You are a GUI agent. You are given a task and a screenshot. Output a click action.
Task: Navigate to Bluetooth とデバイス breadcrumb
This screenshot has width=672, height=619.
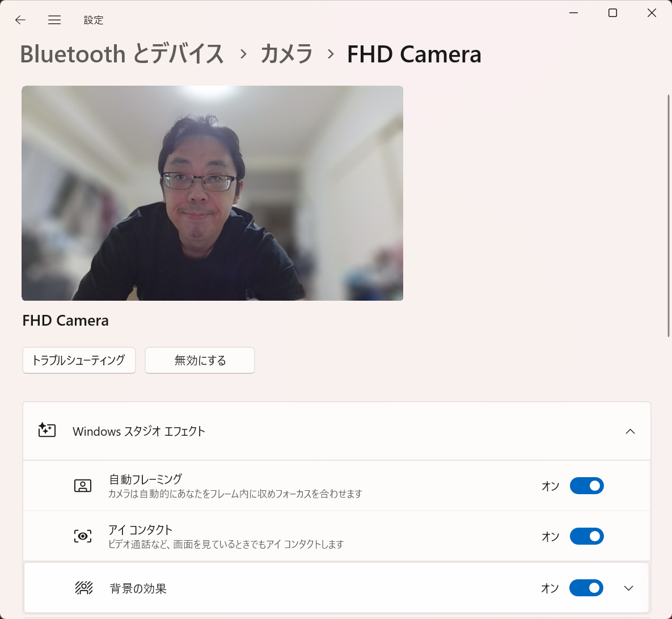pyautogui.click(x=122, y=54)
